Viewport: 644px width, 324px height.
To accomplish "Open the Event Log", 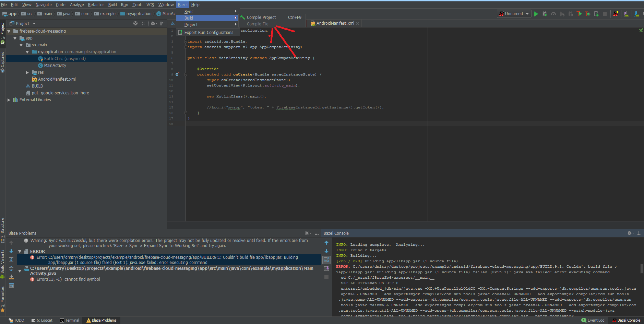I will (593, 320).
